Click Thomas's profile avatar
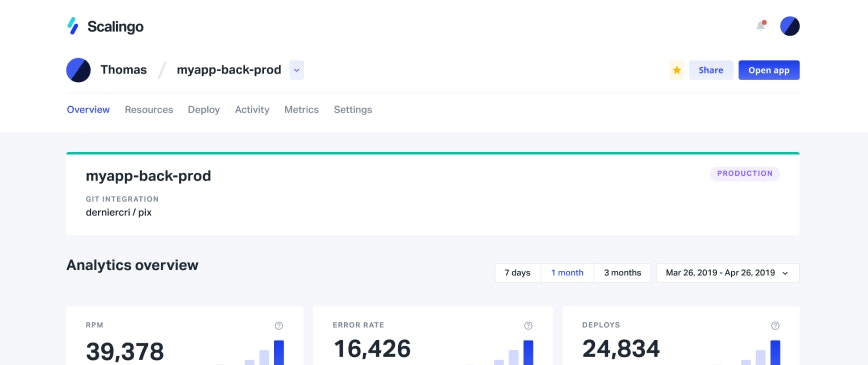The image size is (868, 365). coord(78,70)
